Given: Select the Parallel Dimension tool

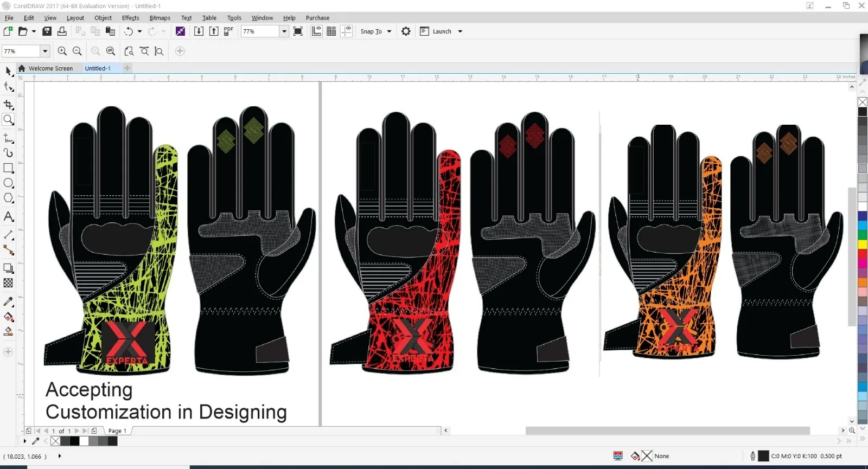Looking at the screenshot, I should pyautogui.click(x=8, y=235).
